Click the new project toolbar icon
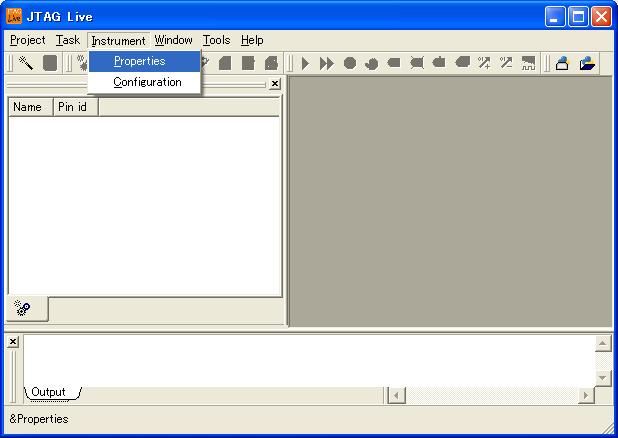Image resolution: width=618 pixels, height=438 pixels. (562, 63)
